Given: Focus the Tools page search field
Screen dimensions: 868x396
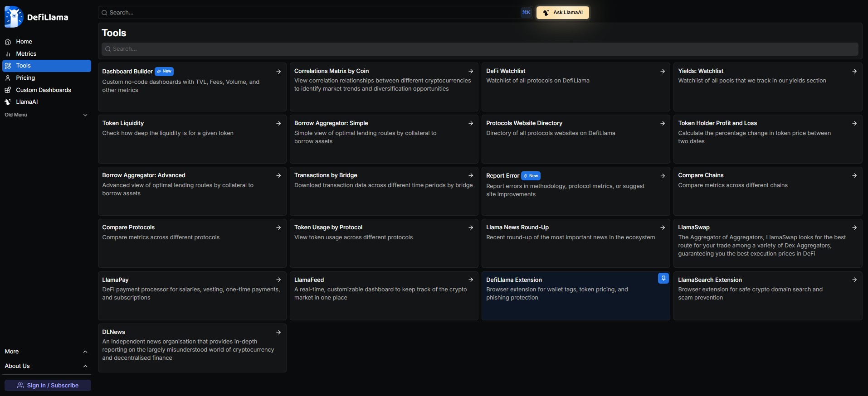Looking at the screenshot, I should (480, 49).
